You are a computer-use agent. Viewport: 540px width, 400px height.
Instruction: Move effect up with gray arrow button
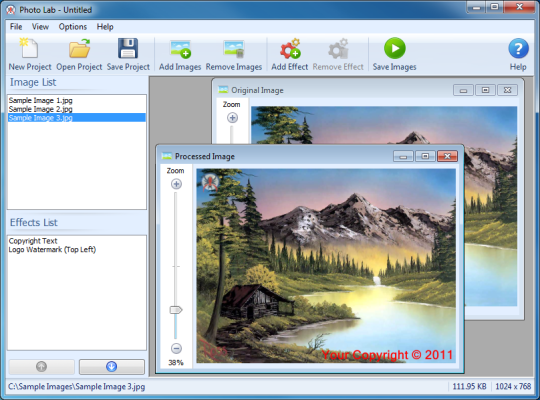click(41, 367)
